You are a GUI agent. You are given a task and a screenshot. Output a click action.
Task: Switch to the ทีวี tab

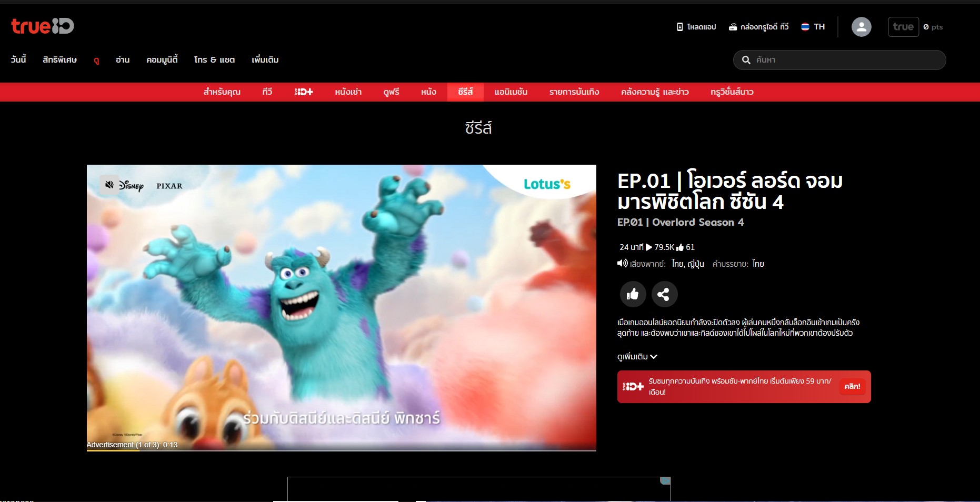tap(267, 92)
